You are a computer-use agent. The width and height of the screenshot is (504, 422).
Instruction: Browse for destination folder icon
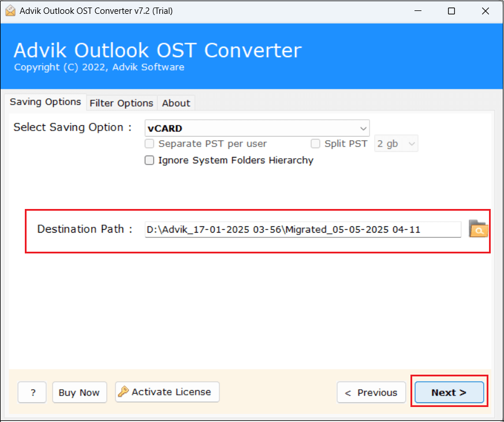(478, 229)
